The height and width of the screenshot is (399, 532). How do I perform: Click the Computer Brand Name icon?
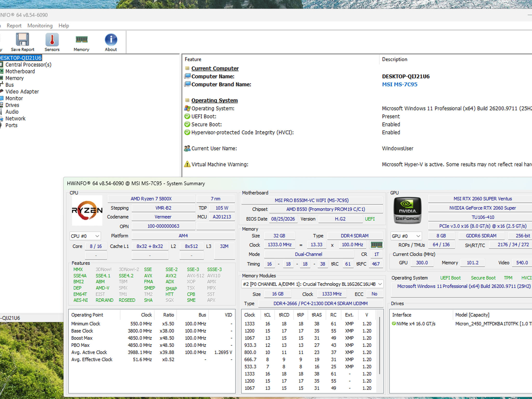tap(187, 84)
